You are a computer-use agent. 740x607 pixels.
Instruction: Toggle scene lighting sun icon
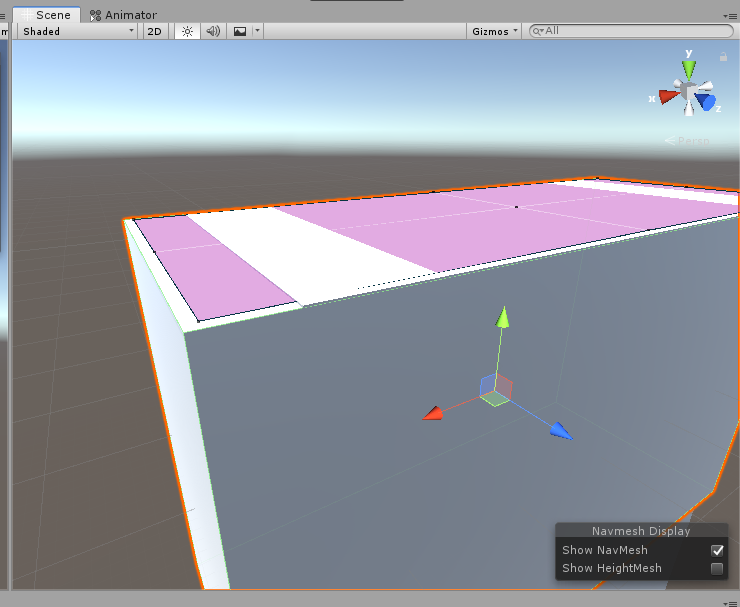[187, 31]
